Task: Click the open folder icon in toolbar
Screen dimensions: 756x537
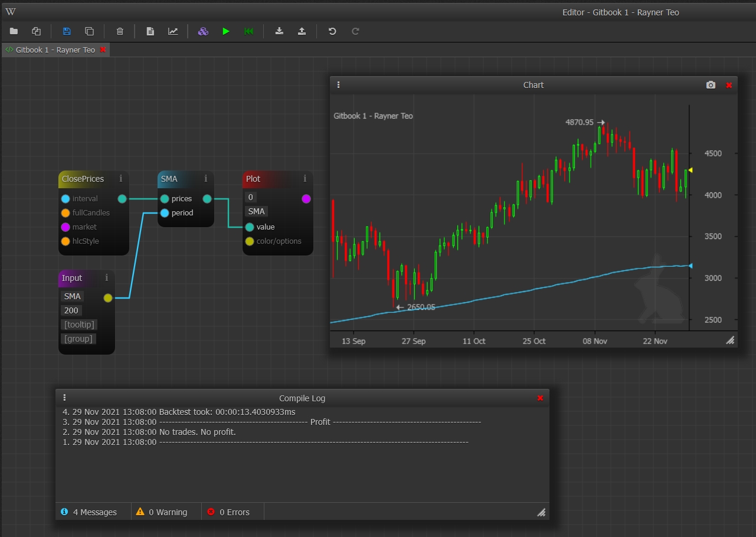Action: (x=14, y=31)
